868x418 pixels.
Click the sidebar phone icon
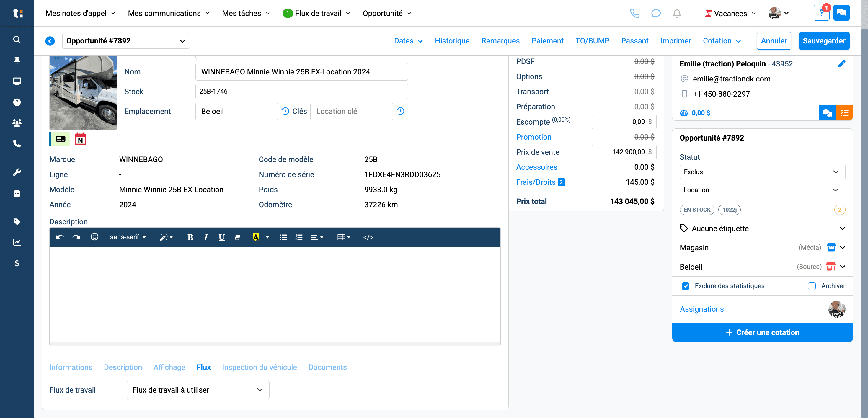17,144
